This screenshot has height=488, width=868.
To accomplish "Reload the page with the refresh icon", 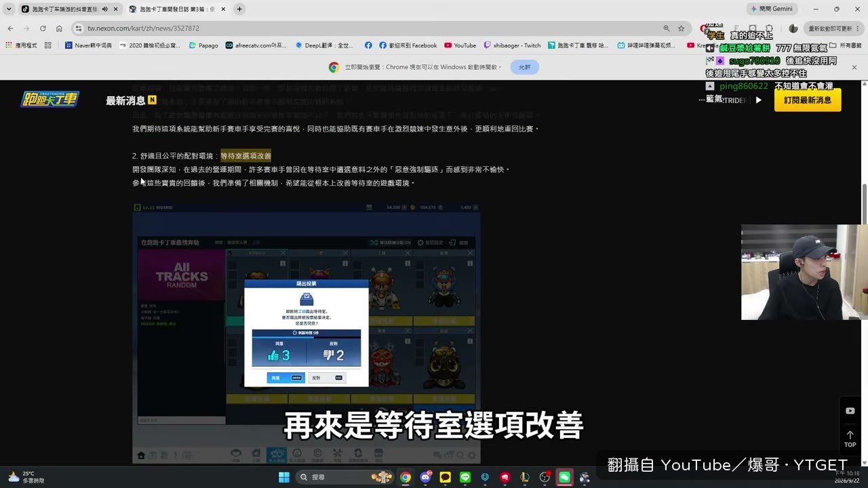I will click(43, 28).
